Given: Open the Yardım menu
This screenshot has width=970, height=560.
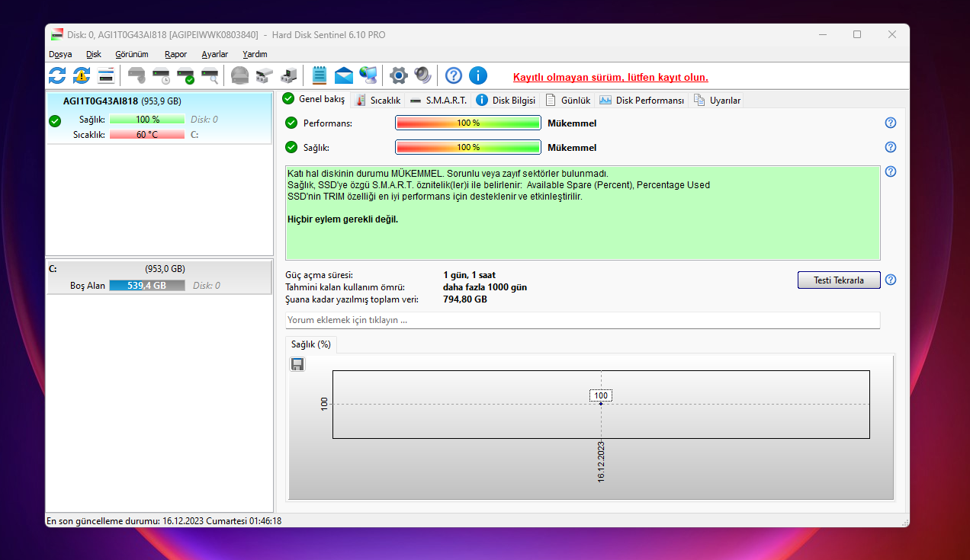Looking at the screenshot, I should click(x=255, y=54).
